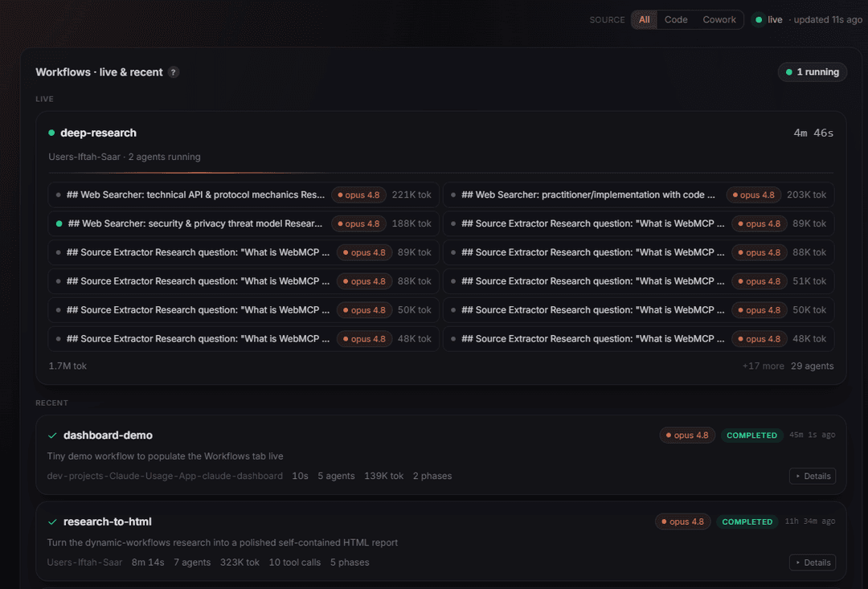This screenshot has width=868, height=589.
Task: Click the "1.7M tok" total
Action: [x=68, y=366]
